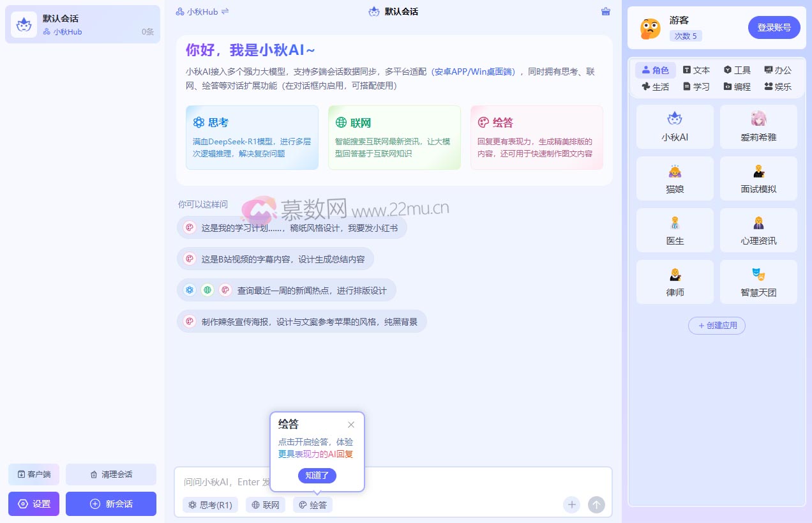
Task: Click the 清理会话 trash icon at top right
Action: [605, 11]
